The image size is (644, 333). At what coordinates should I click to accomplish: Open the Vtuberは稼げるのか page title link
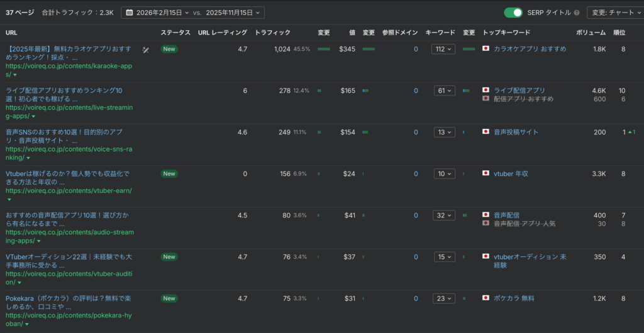tap(66, 173)
